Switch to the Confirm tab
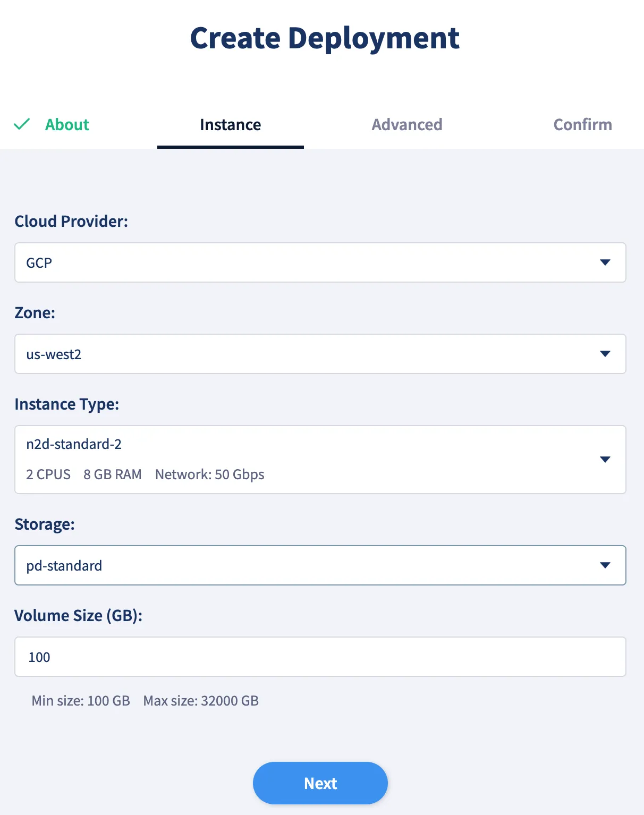 582,124
